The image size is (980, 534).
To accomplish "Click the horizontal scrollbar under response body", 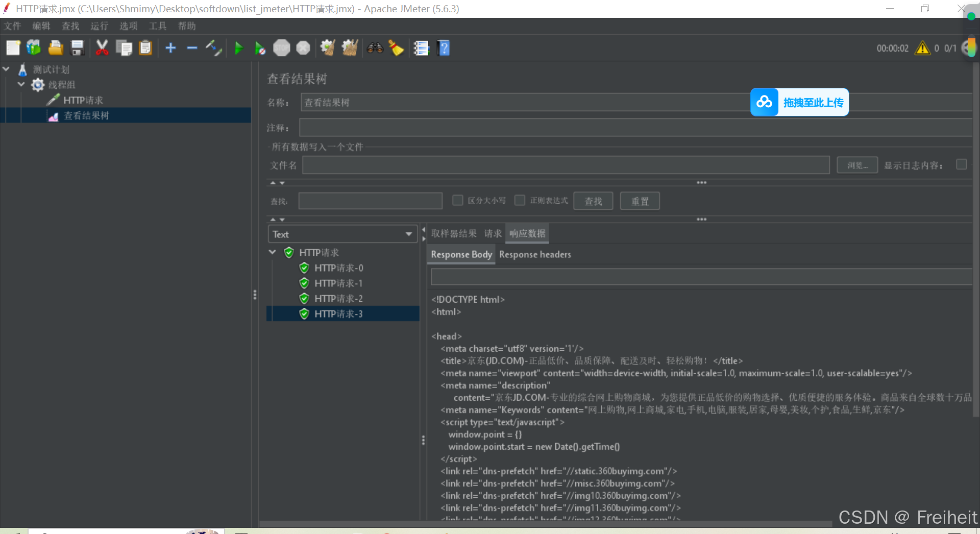I will click(x=546, y=524).
